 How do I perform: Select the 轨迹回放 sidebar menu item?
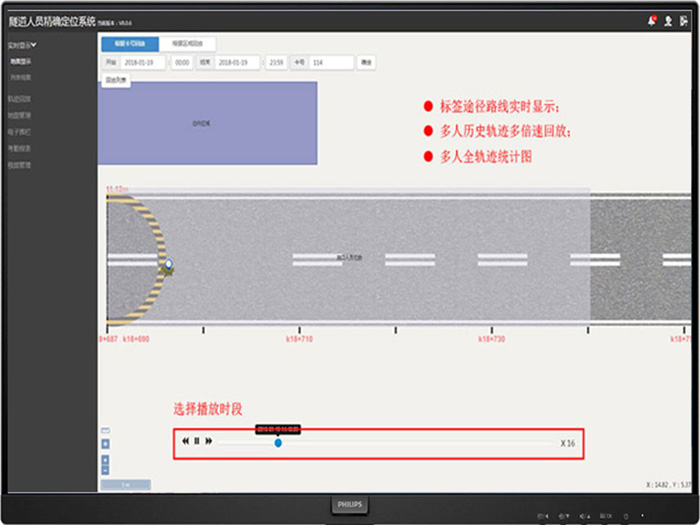20,99
